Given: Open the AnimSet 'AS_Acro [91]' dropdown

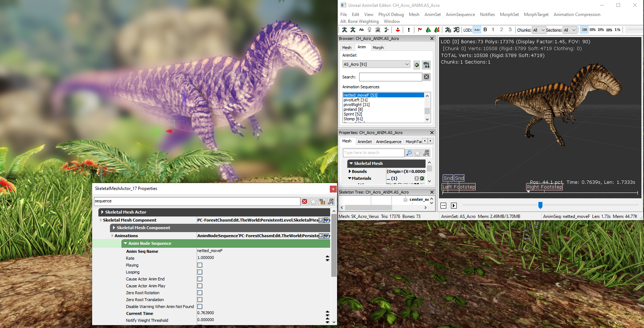Looking at the screenshot, I should tap(376, 64).
